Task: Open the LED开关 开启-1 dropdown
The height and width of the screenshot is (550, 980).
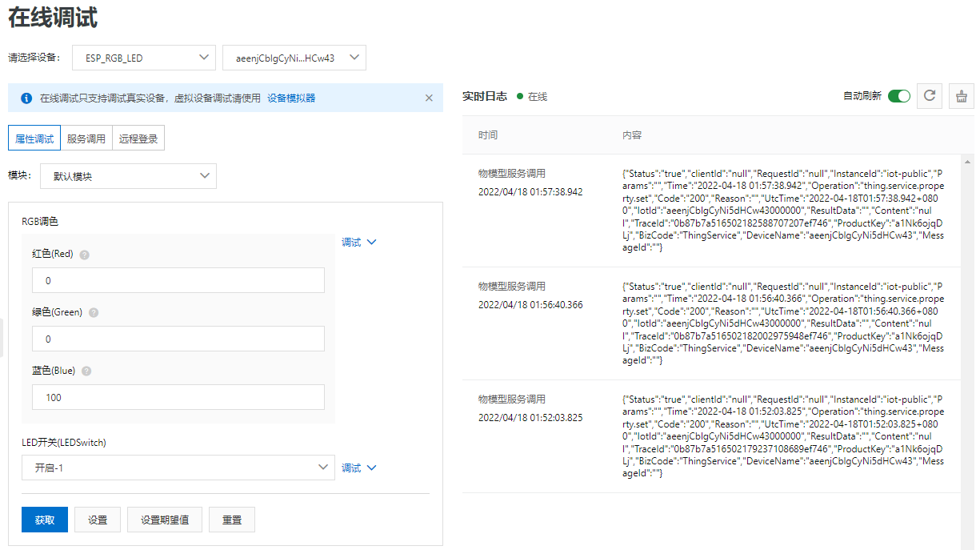Action: (x=178, y=468)
